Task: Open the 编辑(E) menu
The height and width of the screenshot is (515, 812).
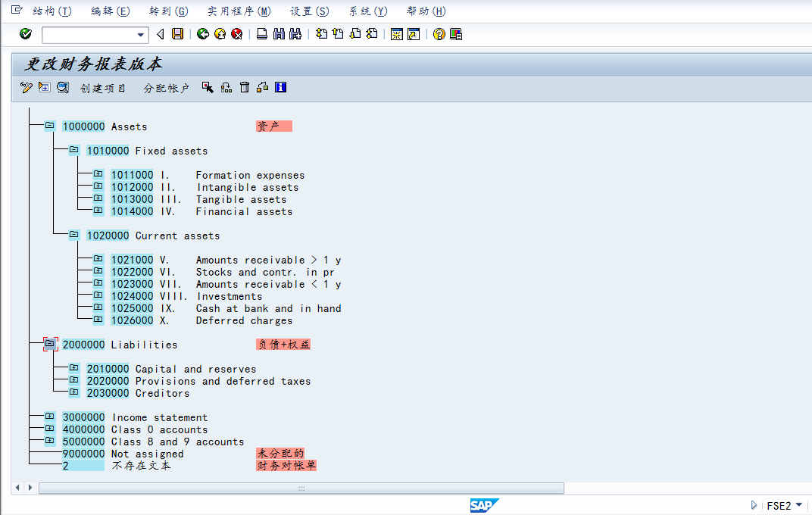Action: click(111, 11)
